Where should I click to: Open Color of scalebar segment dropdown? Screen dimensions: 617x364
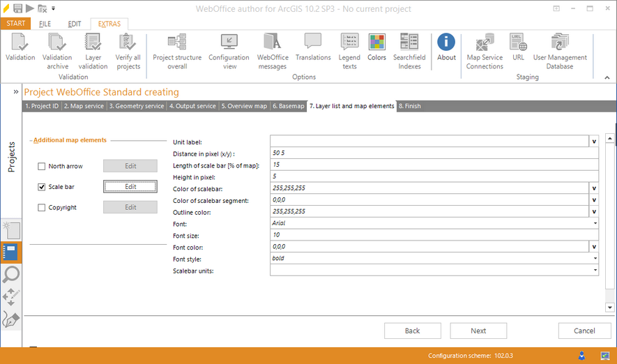[x=594, y=200]
